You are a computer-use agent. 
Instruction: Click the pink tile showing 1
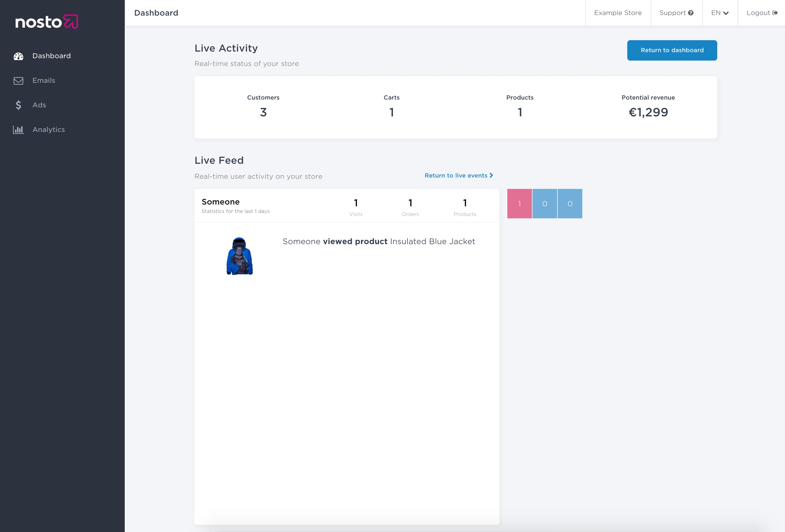point(519,203)
